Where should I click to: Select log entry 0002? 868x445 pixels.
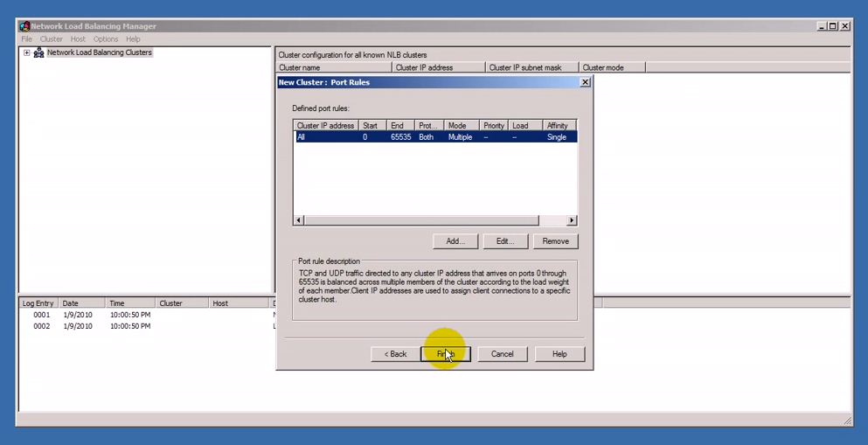coord(41,327)
